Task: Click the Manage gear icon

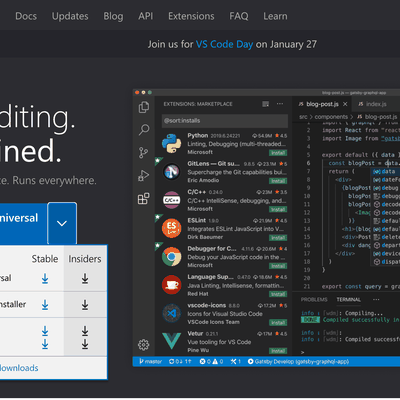Action: coord(144,345)
